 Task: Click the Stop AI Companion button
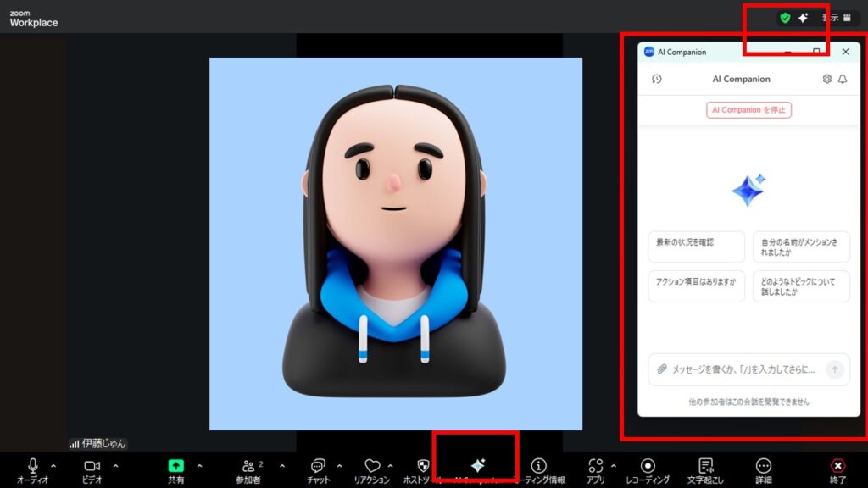[748, 110]
